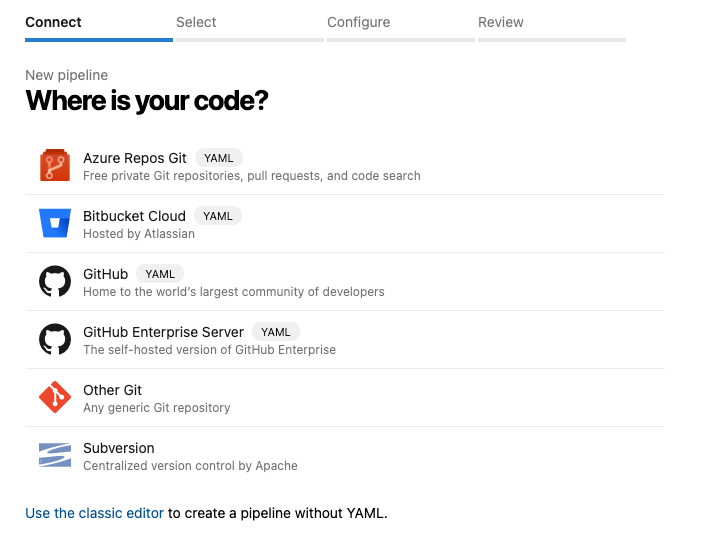The width and height of the screenshot is (711, 541).
Task: Click the YAML badge next to Bitbucket Cloud
Action: pos(218,216)
